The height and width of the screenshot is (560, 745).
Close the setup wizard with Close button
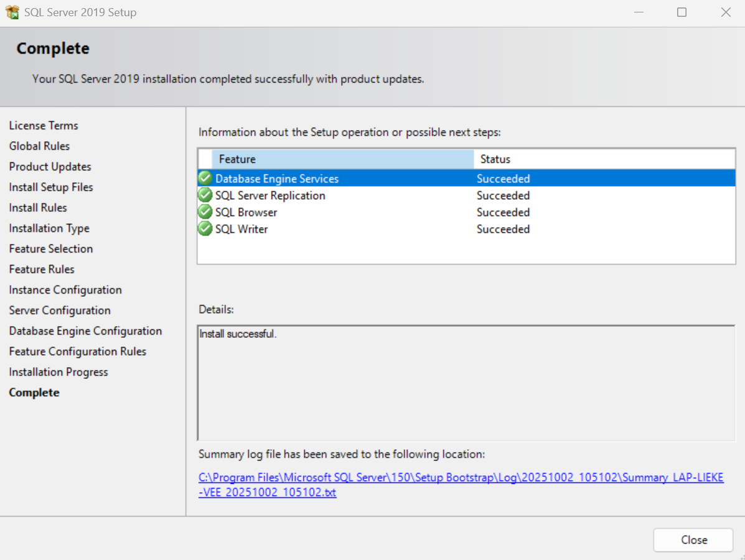pyautogui.click(x=693, y=540)
